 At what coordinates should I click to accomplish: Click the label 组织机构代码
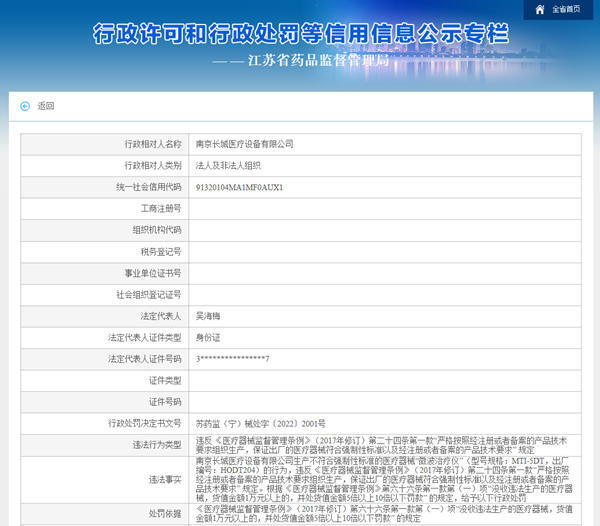click(x=157, y=230)
